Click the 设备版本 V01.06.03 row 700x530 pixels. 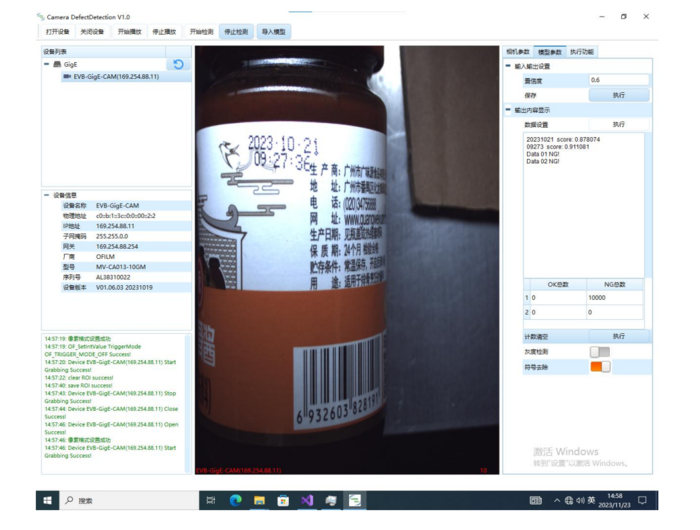coord(126,288)
